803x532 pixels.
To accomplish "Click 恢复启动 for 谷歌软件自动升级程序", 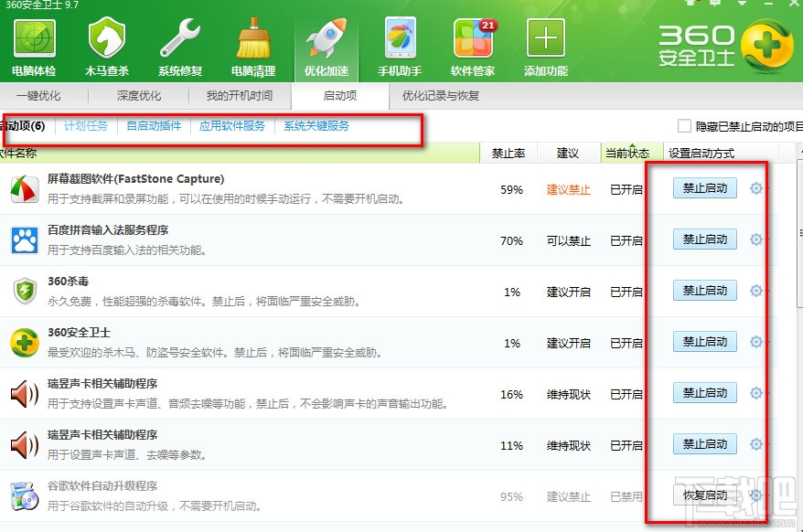I will click(x=704, y=495).
